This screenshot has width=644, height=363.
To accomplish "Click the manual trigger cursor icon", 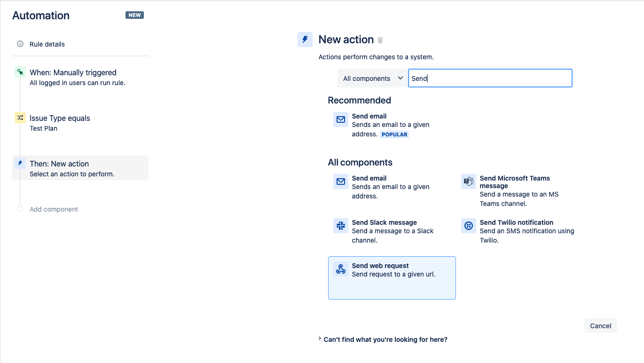I will coord(20,72).
